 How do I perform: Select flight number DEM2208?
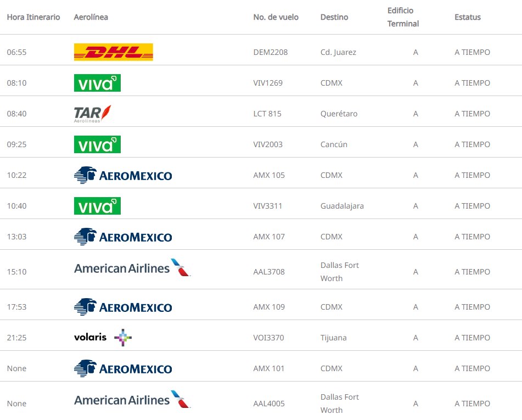click(x=271, y=52)
